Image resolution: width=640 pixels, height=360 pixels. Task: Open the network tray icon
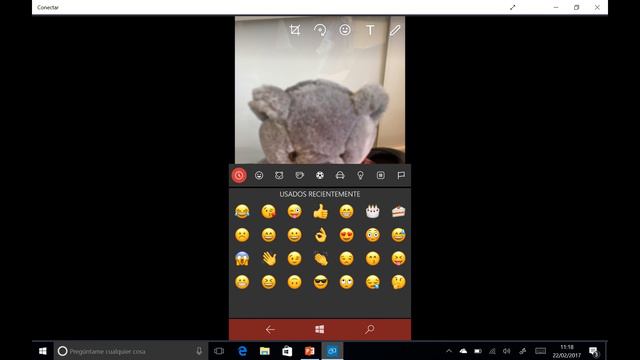492,351
